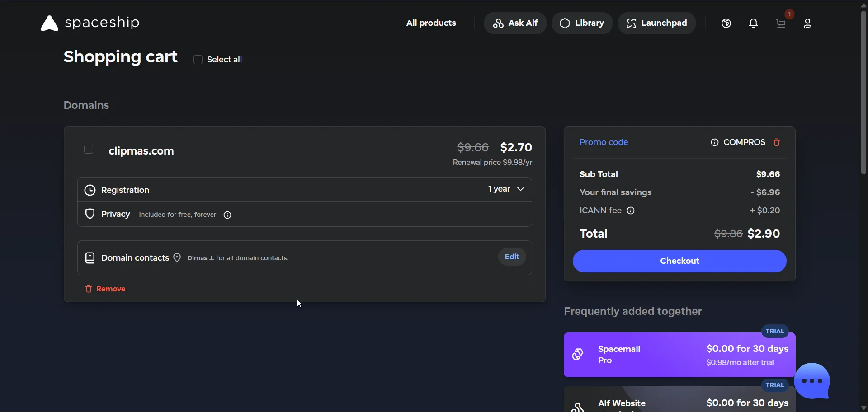868x412 pixels.
Task: Open the notifications bell
Action: point(753,23)
